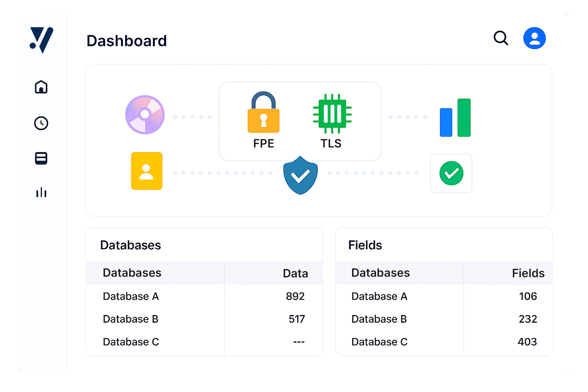This screenshot has height=392, width=588.
Task: Click the blue shield checkmark icon
Action: click(300, 175)
